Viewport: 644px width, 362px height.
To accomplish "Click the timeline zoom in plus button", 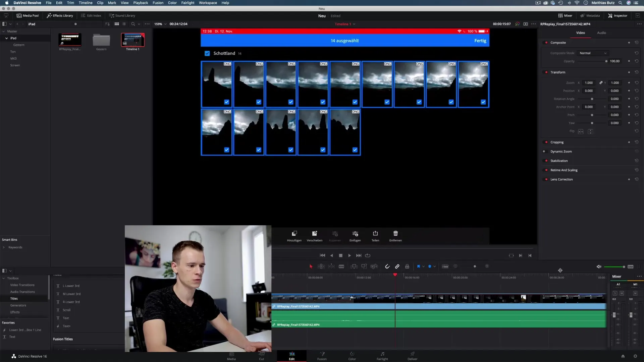I will pos(487,266).
